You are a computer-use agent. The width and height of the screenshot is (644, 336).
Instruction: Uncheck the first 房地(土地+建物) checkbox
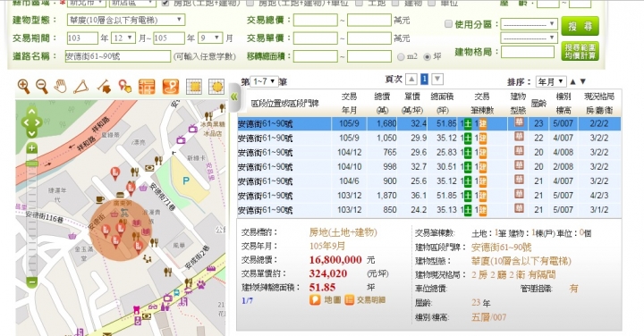(x=165, y=3)
